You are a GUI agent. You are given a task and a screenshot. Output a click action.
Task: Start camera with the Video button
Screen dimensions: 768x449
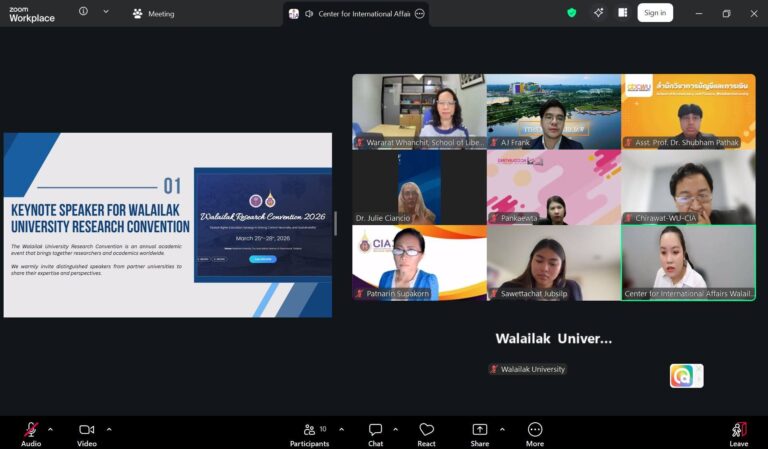click(x=87, y=434)
